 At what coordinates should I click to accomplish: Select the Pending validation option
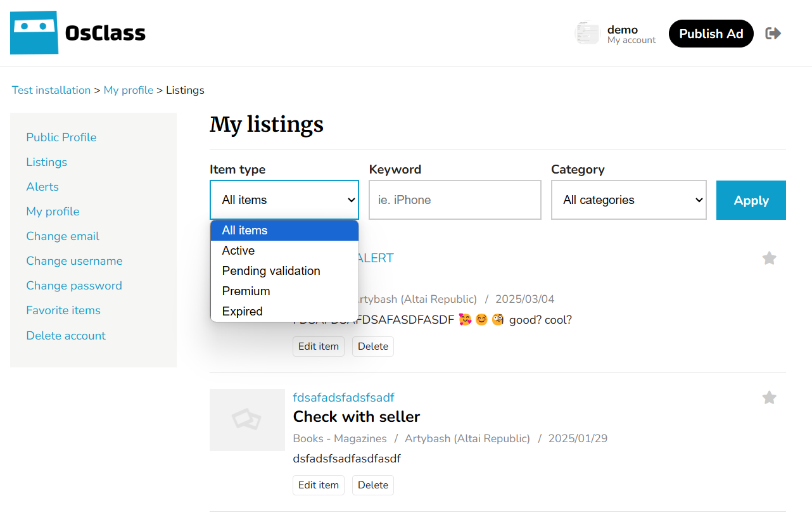[284, 271]
